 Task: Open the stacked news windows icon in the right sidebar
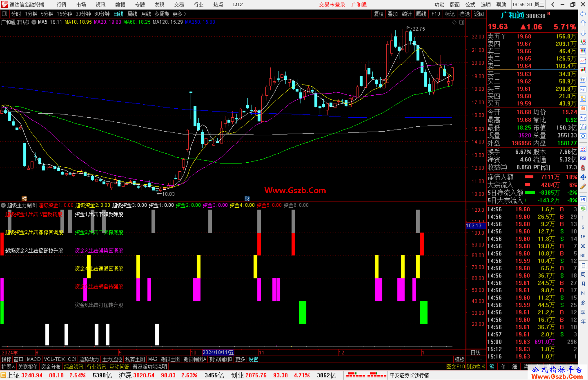click(x=583, y=80)
